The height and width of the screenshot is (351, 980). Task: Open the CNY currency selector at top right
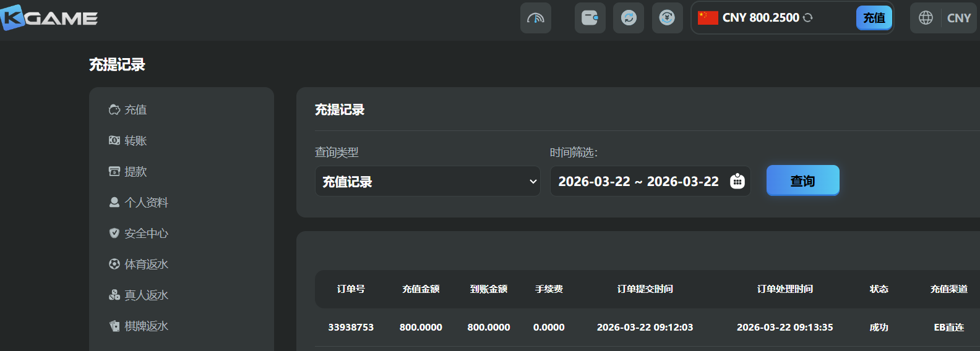click(958, 18)
